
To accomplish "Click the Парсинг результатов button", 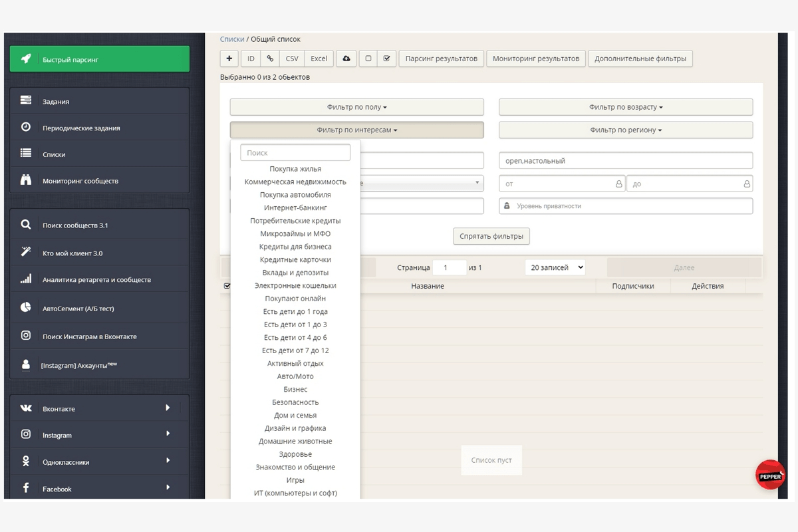I will click(x=441, y=59).
